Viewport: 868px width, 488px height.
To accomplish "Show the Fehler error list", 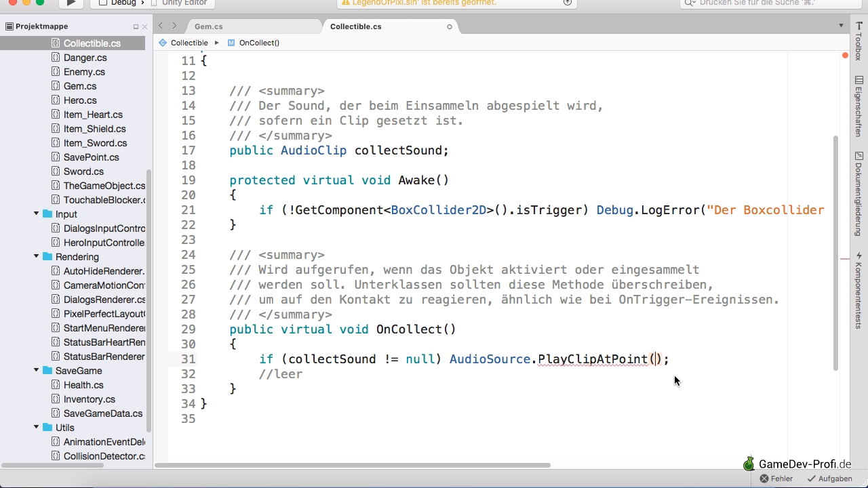I will tap(776, 479).
